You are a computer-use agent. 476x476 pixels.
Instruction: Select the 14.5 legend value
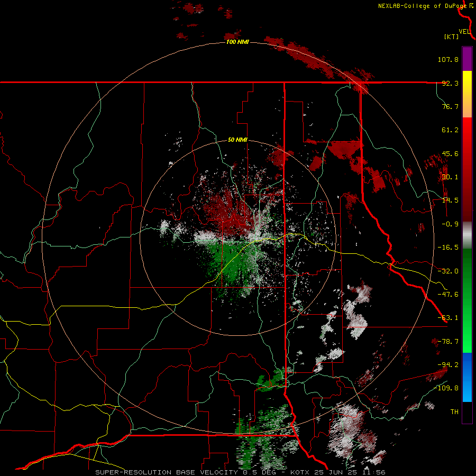point(450,200)
